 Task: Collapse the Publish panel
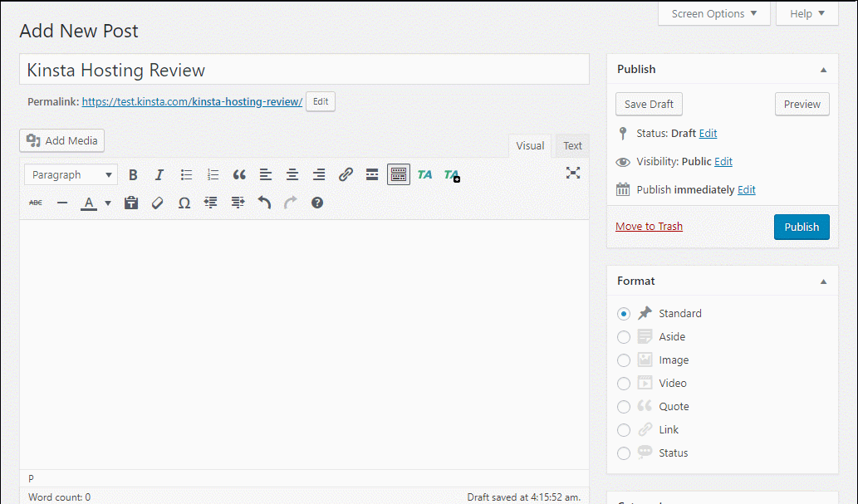pos(823,69)
